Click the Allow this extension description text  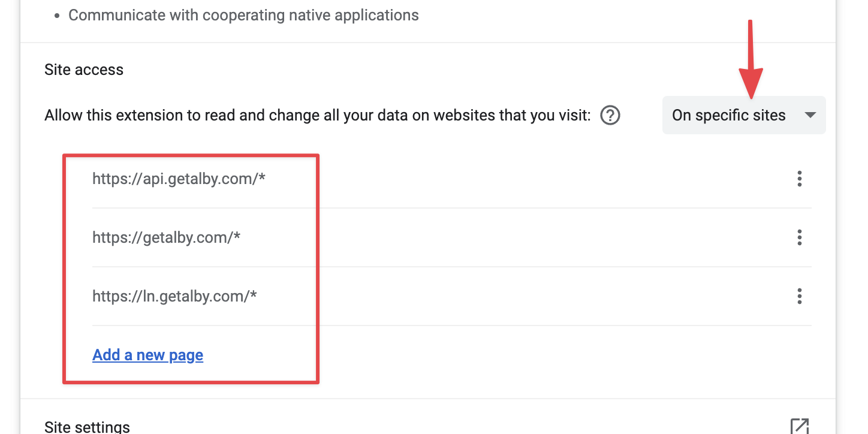point(318,115)
